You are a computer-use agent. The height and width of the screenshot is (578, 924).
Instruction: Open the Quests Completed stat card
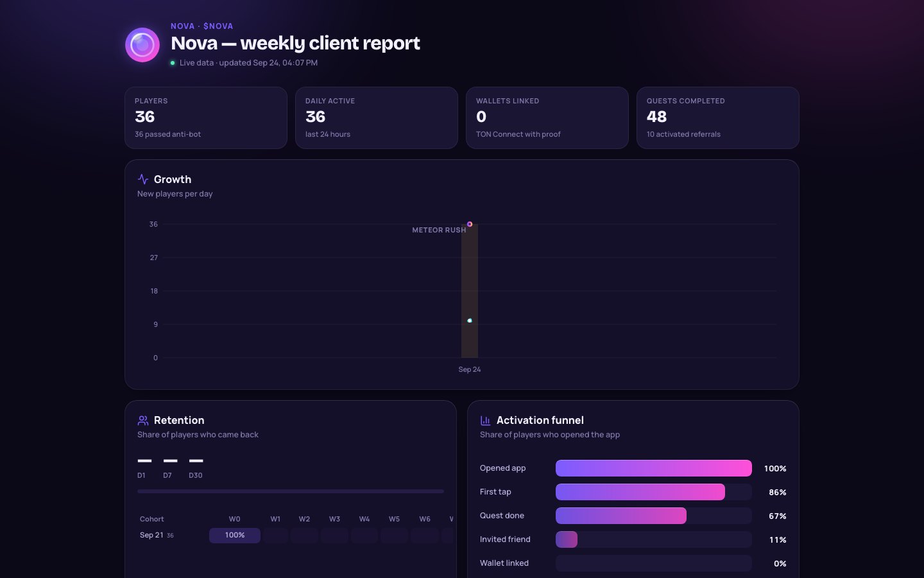(718, 118)
